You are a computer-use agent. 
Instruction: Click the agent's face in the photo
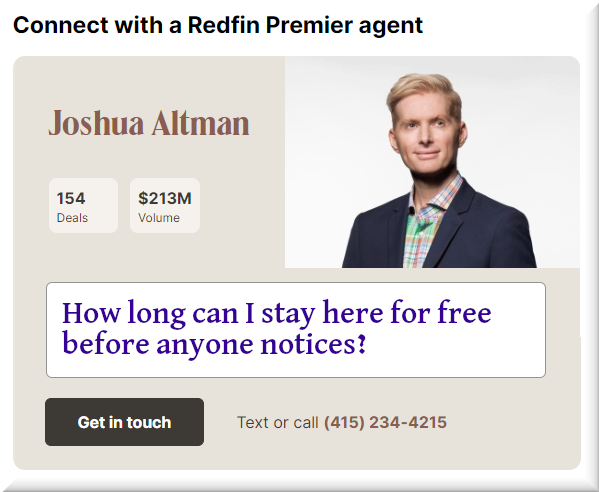tap(427, 134)
